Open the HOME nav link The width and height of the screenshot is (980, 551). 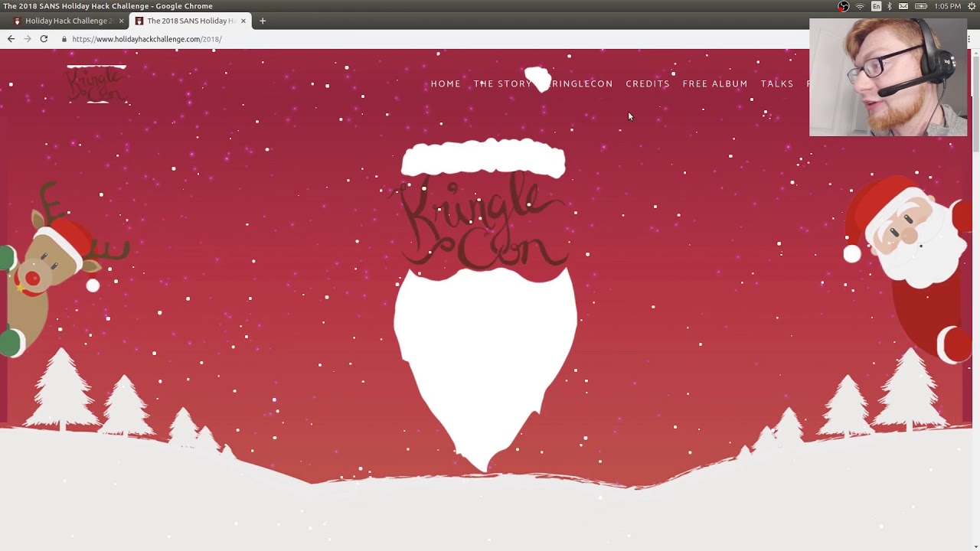446,83
